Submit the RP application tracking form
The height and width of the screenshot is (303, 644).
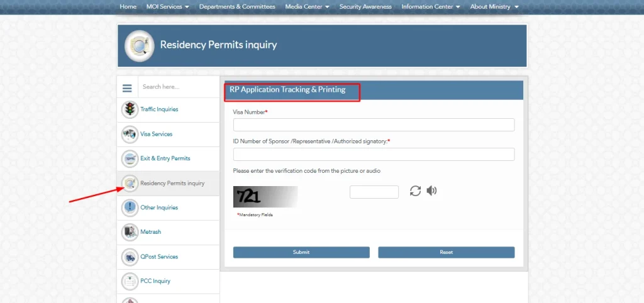[x=301, y=252]
